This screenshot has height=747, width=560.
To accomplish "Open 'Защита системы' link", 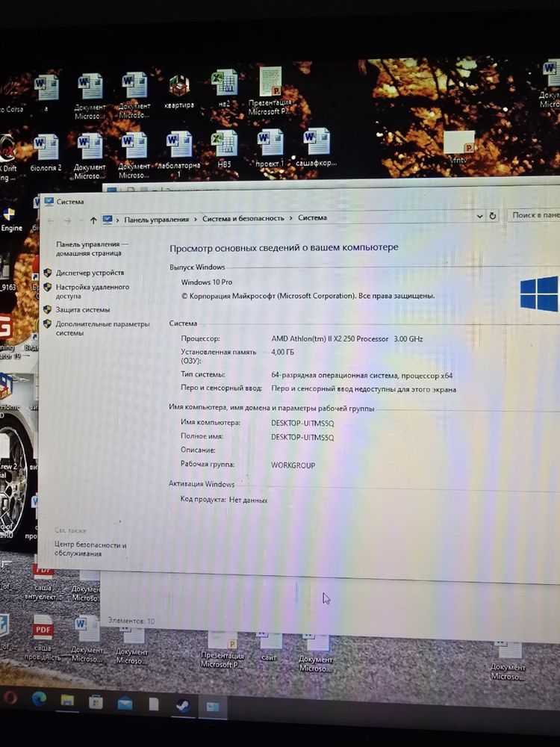I will [82, 310].
